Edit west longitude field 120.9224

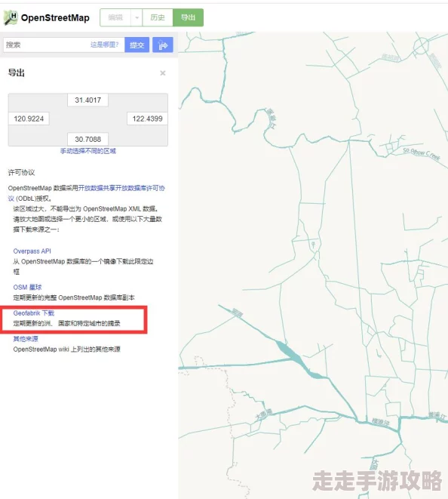29,119
